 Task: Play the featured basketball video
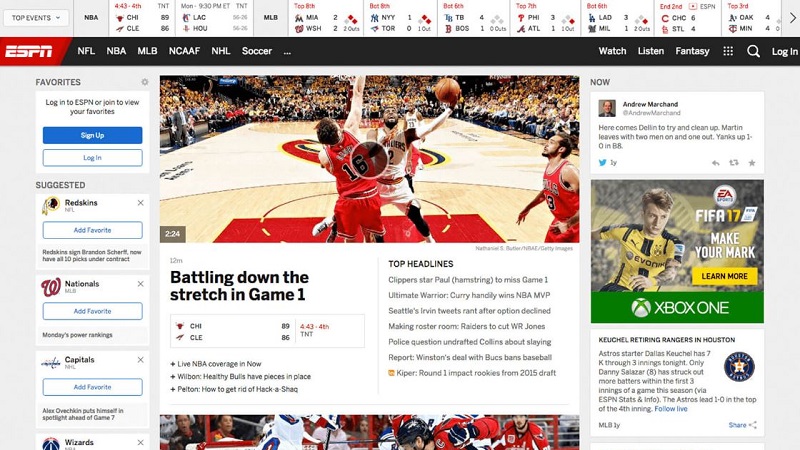click(x=369, y=159)
